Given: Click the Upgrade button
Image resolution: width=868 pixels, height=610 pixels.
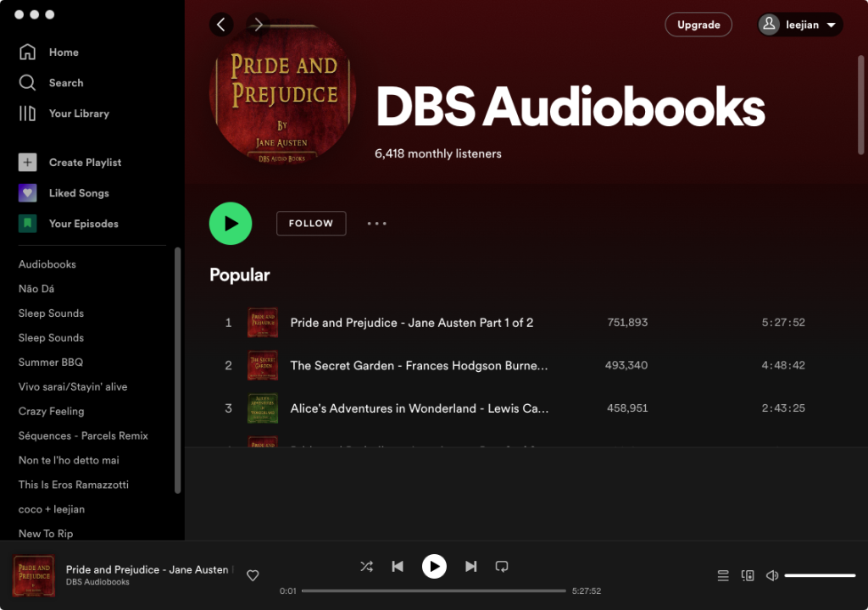Looking at the screenshot, I should (x=698, y=25).
